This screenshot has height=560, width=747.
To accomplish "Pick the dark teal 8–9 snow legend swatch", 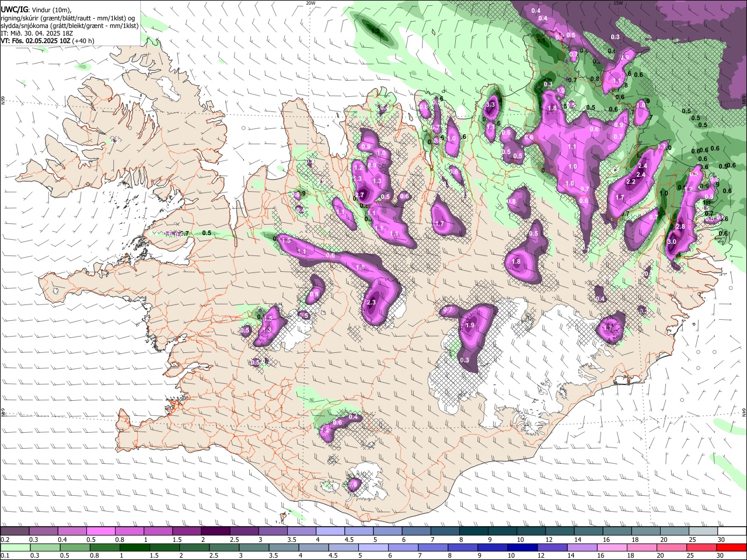I will pos(474,531).
